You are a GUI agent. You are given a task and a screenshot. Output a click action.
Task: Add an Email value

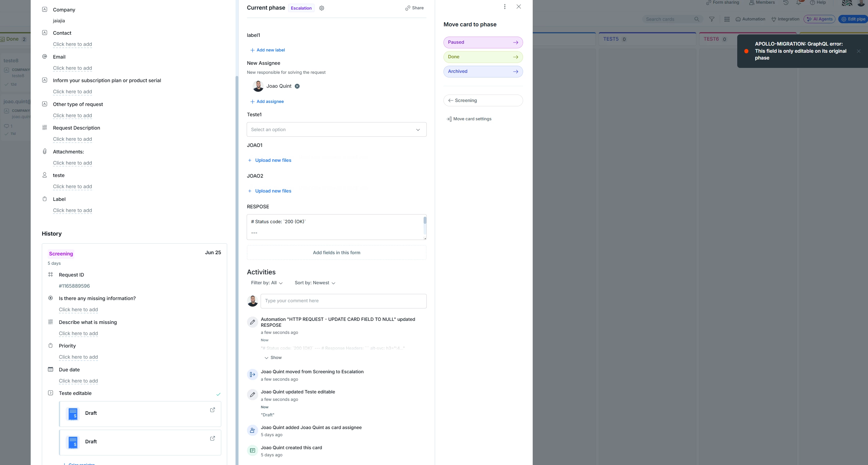point(73,68)
